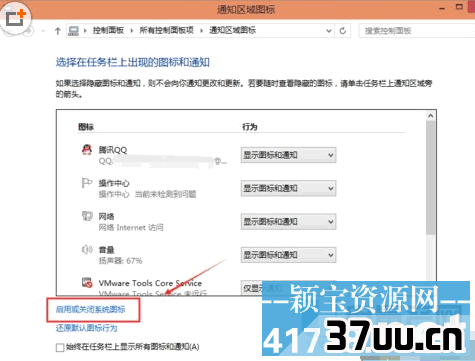The height and width of the screenshot is (361, 475).
Task: Click 还原默认图标行为 link
Action: [x=86, y=328]
